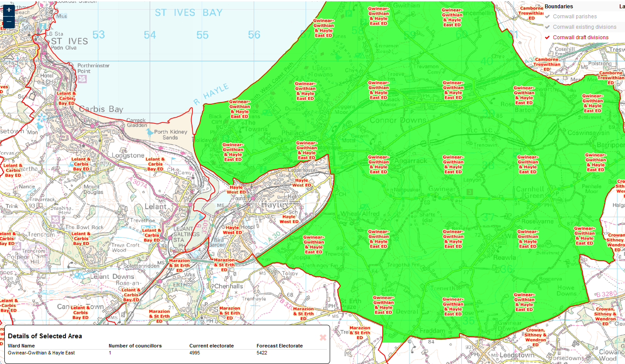Open the Boundaries panel header
625x364 pixels.
[x=559, y=7]
